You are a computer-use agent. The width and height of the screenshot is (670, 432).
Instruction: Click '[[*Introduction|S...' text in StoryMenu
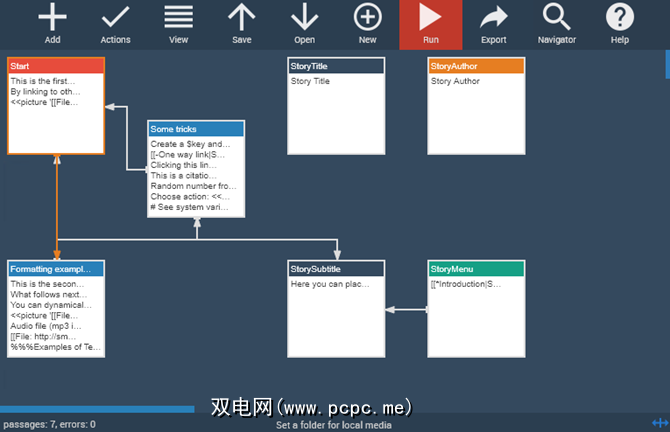click(466, 284)
